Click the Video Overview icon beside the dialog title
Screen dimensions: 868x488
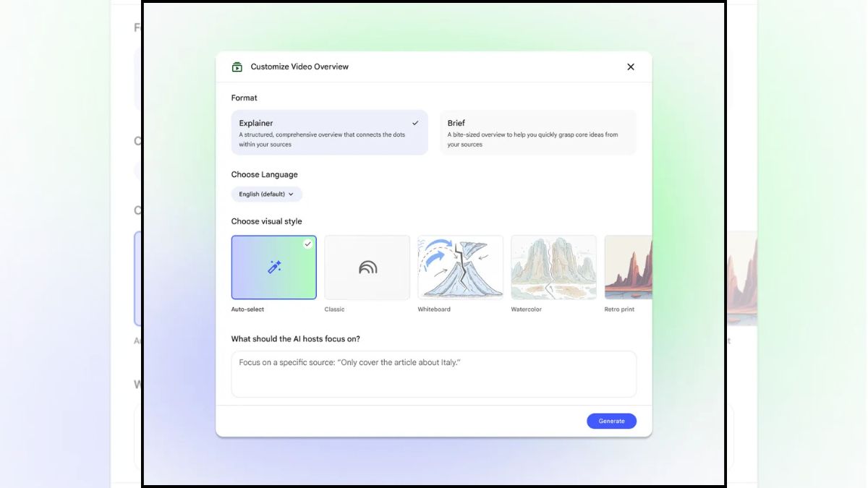237,66
